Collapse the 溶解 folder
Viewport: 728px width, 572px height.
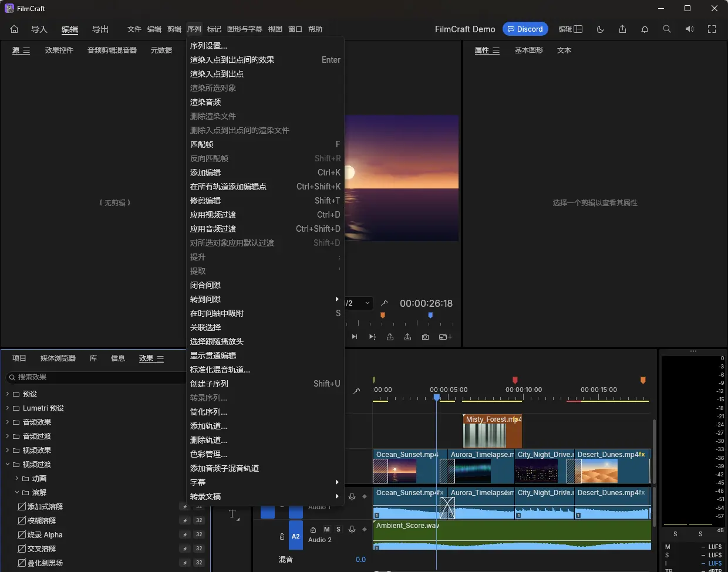17,492
